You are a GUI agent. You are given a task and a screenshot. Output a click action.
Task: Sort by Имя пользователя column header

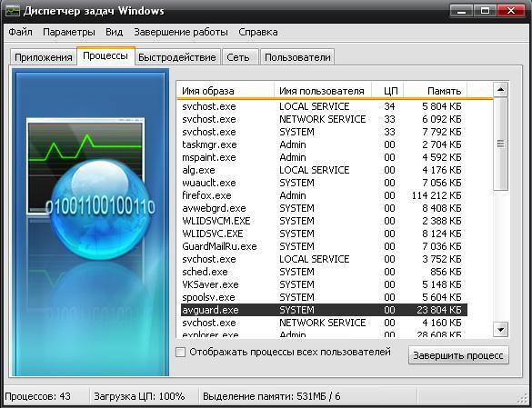click(x=323, y=91)
